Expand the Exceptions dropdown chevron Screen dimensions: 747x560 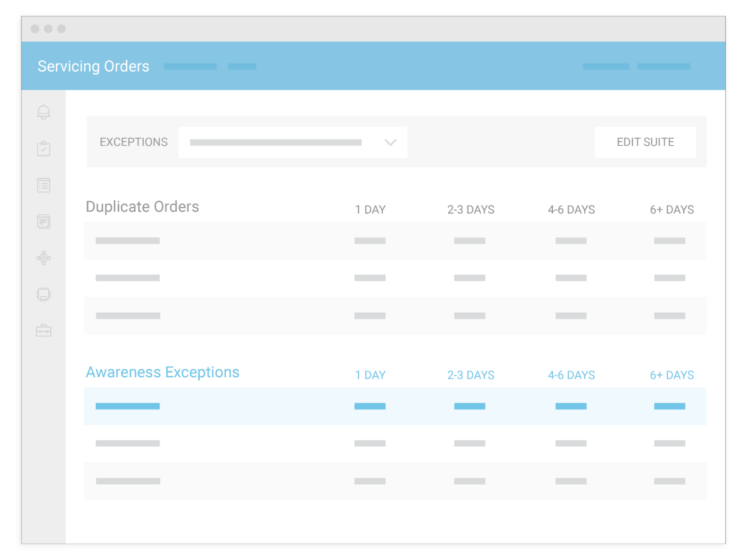click(x=390, y=142)
